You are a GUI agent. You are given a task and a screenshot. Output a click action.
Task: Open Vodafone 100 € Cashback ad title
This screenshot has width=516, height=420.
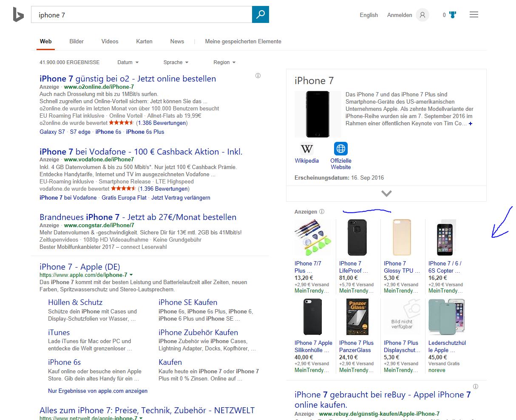click(141, 152)
